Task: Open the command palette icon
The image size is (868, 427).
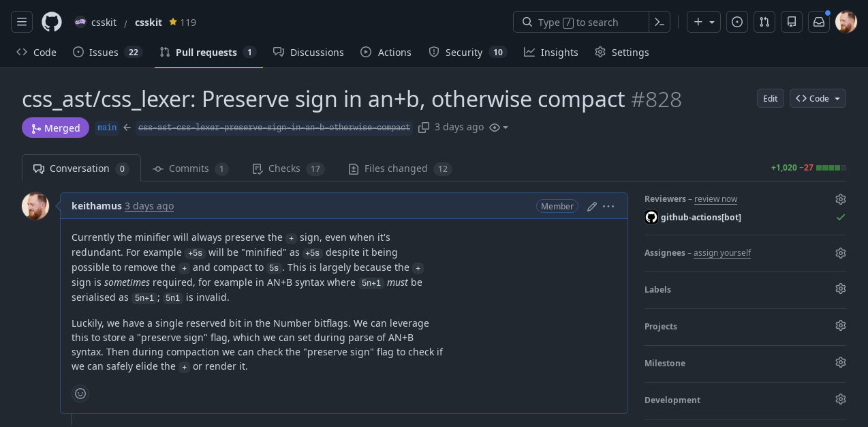Action: point(659,22)
